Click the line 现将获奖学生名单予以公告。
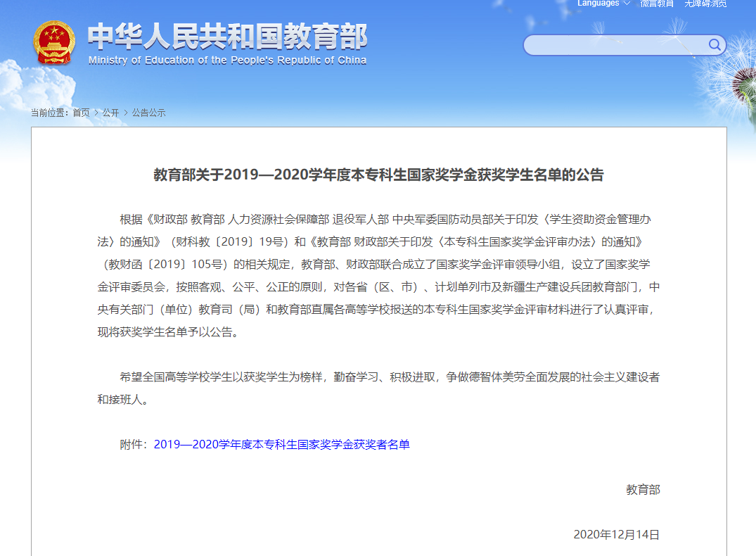 tap(168, 332)
